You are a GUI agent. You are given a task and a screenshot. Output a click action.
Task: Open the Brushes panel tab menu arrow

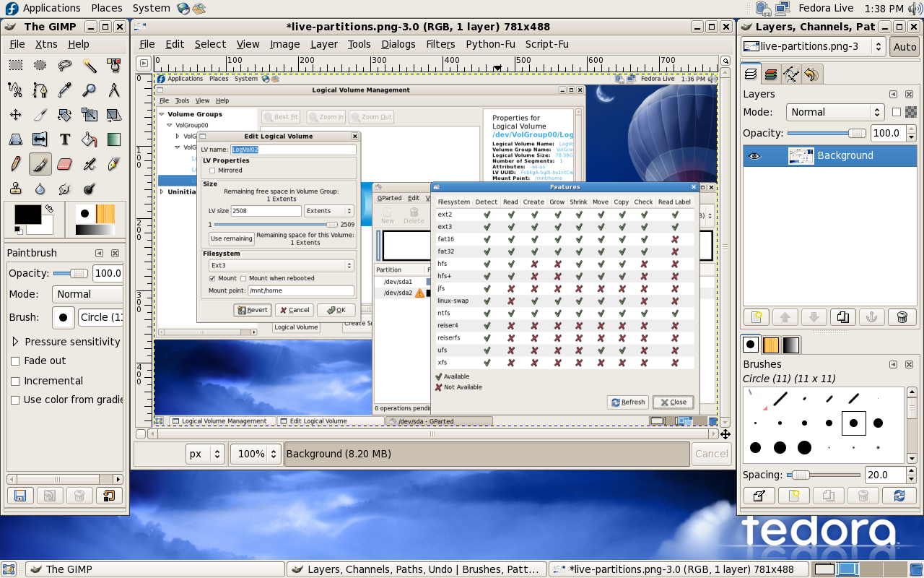click(893, 365)
